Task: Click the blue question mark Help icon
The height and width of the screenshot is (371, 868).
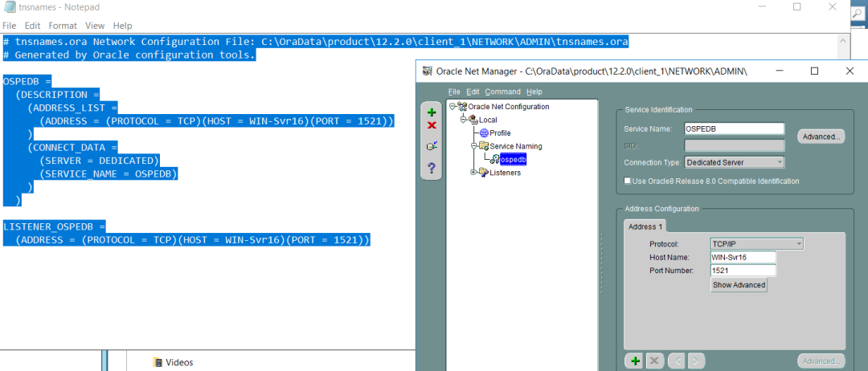Action: (x=432, y=168)
